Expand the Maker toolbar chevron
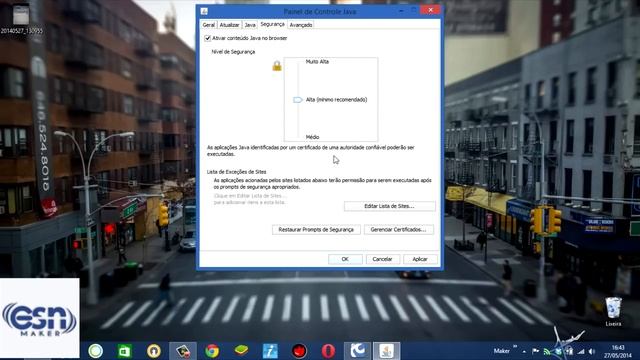Screen dimensions: 640x360 pyautogui.click(x=515, y=347)
